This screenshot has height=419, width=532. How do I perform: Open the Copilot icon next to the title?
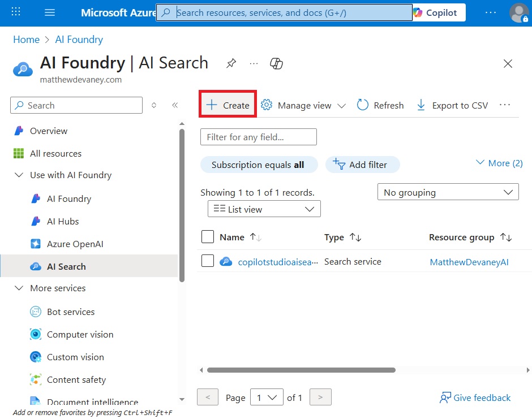click(x=276, y=63)
